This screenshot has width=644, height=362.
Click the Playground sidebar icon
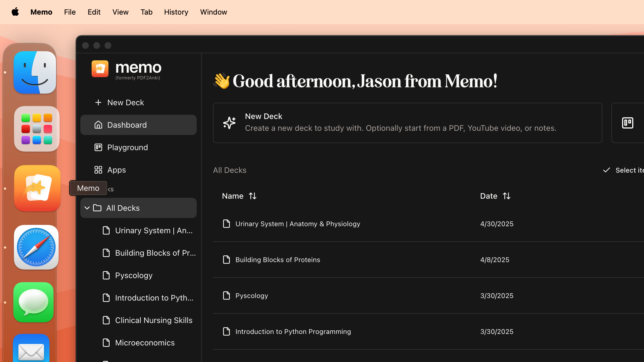98,147
